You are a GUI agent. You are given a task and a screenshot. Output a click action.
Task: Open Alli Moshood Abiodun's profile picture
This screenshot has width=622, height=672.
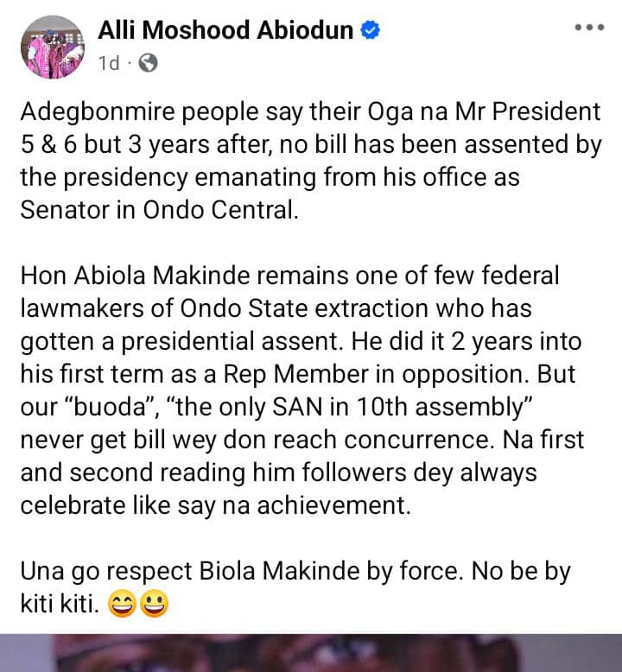pos(52,43)
